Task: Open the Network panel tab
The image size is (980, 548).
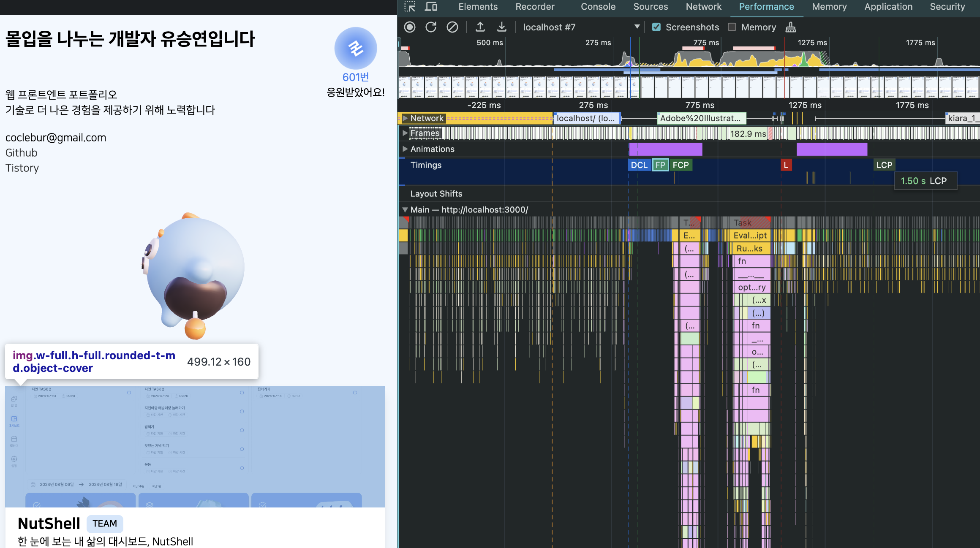Action: [703, 7]
